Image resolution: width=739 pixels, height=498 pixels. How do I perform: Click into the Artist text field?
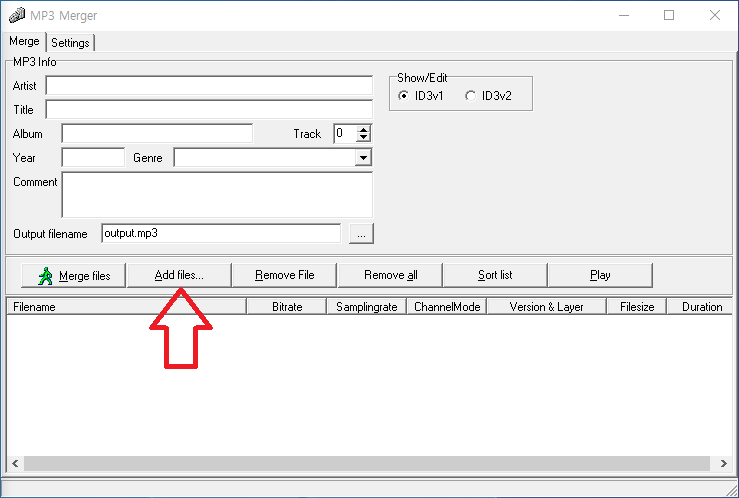click(x=208, y=87)
